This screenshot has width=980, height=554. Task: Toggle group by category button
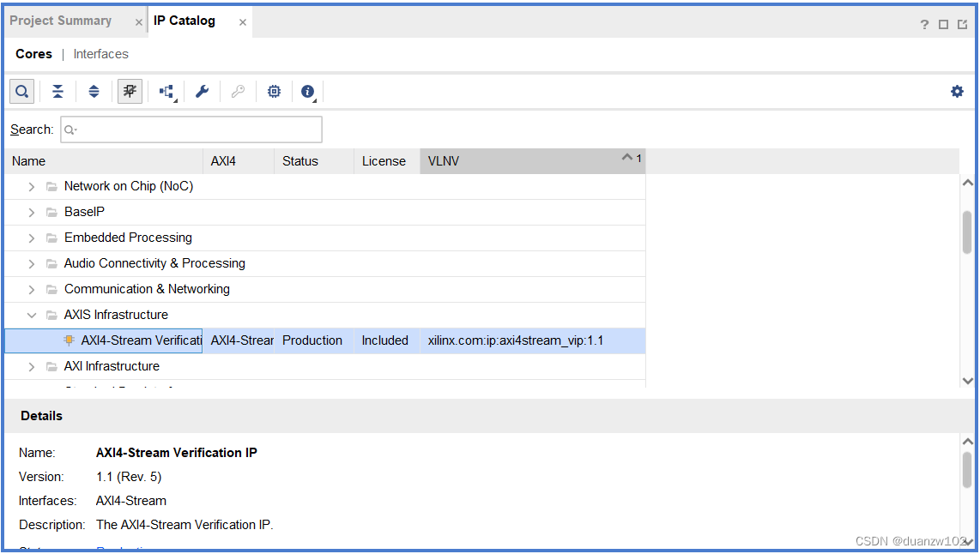[130, 92]
